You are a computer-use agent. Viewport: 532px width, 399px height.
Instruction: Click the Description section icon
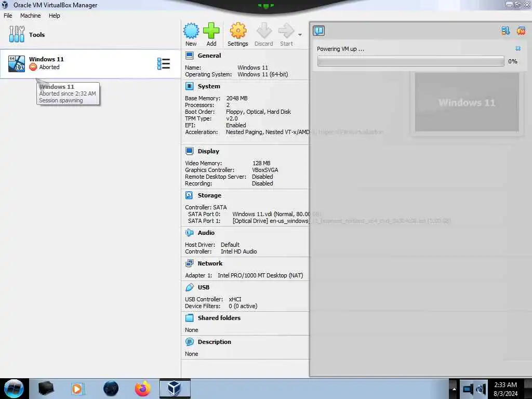(x=189, y=342)
